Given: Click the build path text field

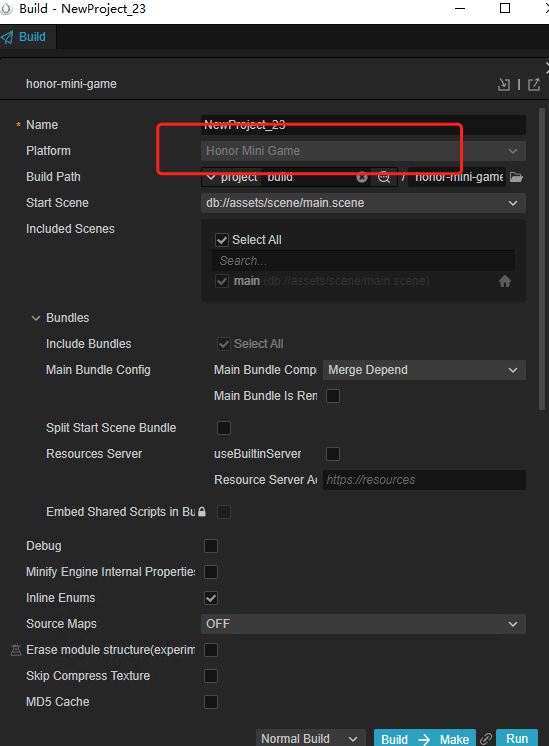Looking at the screenshot, I should point(308,177).
